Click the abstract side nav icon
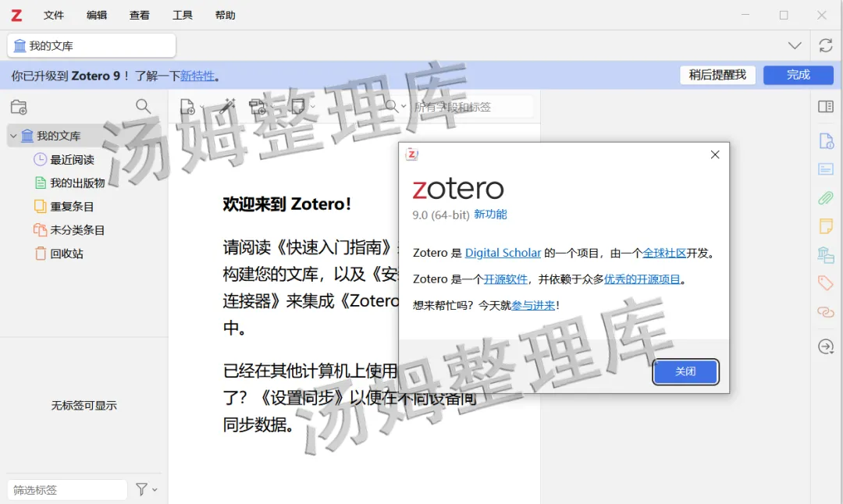843x504 pixels. click(826, 169)
